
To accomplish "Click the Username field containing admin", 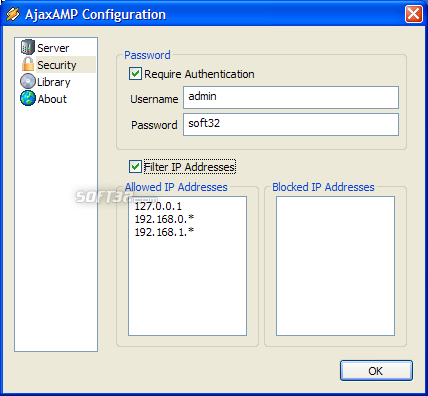I will (291, 97).
